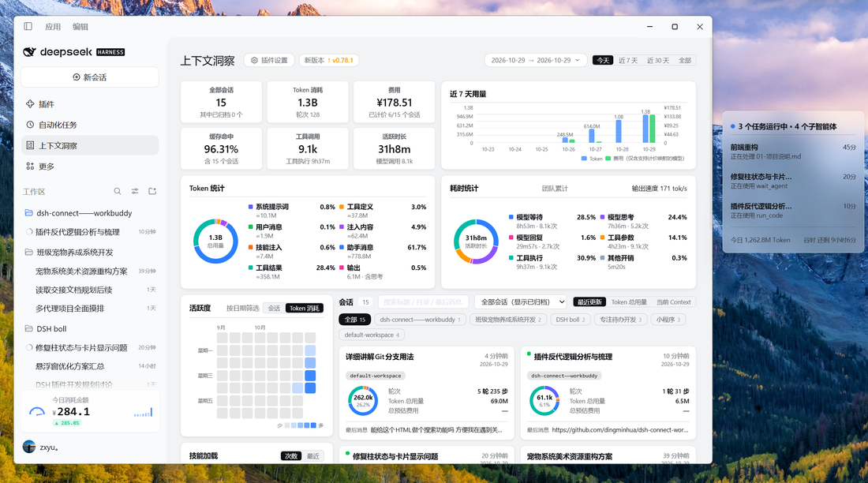868x483 pixels.
Task: Open session 读取交接文档规划后续
Action: (90, 290)
